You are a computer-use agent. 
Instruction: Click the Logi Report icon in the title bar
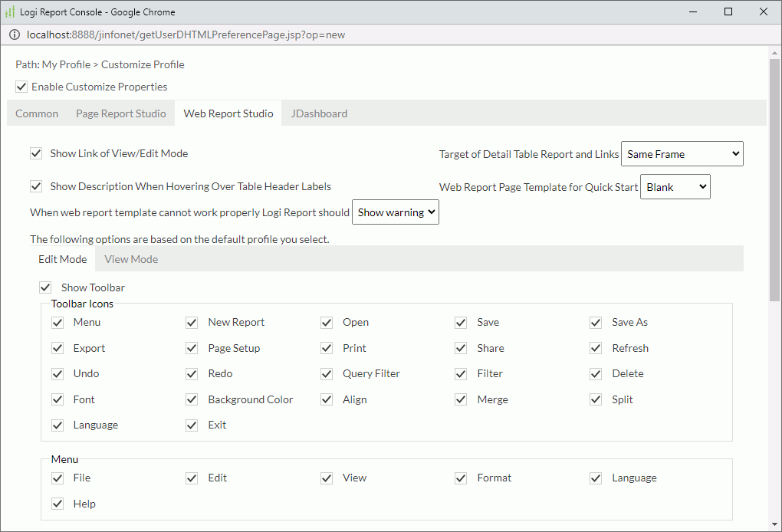11,11
